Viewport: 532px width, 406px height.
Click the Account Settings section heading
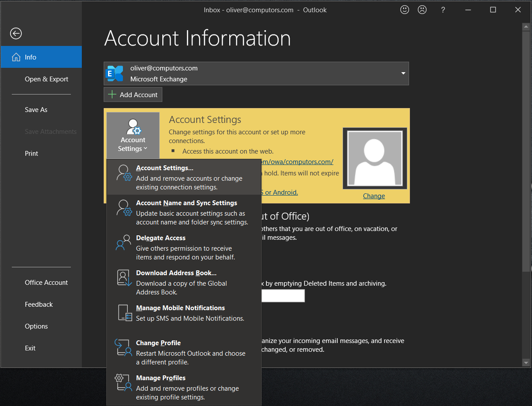pos(205,119)
